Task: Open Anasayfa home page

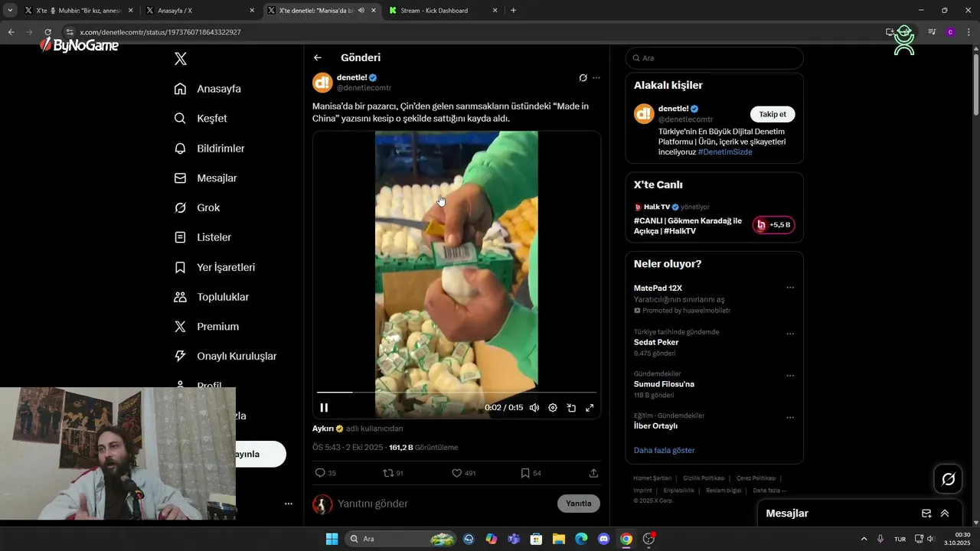Action: [x=207, y=89]
